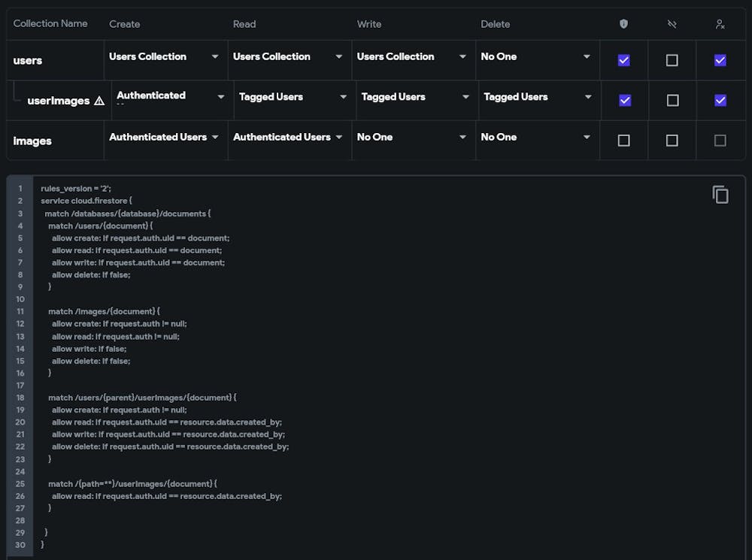
Task: Open the Create dropdown for users collection
Action: click(x=165, y=57)
